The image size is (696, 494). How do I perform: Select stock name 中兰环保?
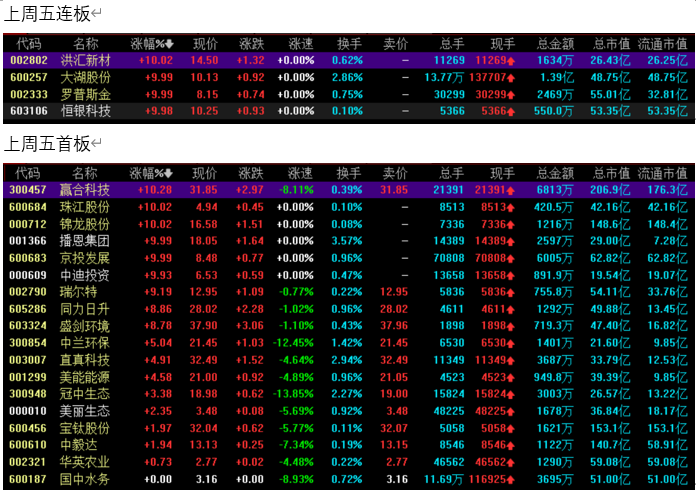84,343
